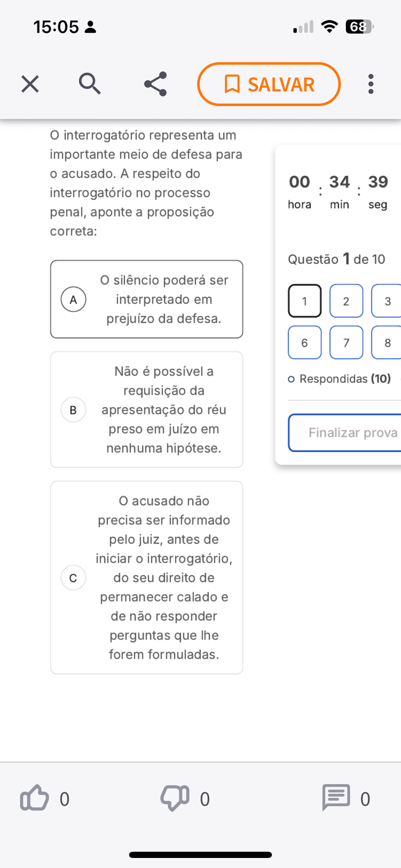
Task: Select question 8 in navigator
Action: click(x=387, y=343)
